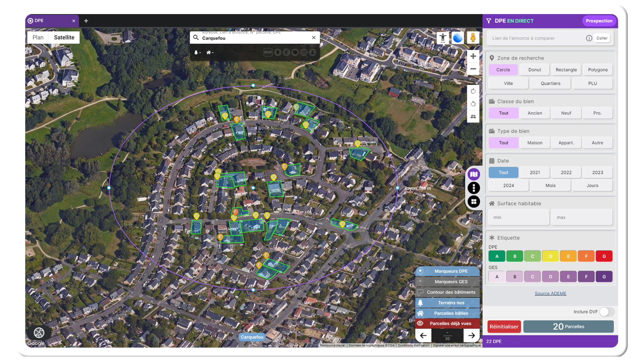Screen dimensions: 644x362
Task: Click the black grid view icon
Action: [x=474, y=202]
